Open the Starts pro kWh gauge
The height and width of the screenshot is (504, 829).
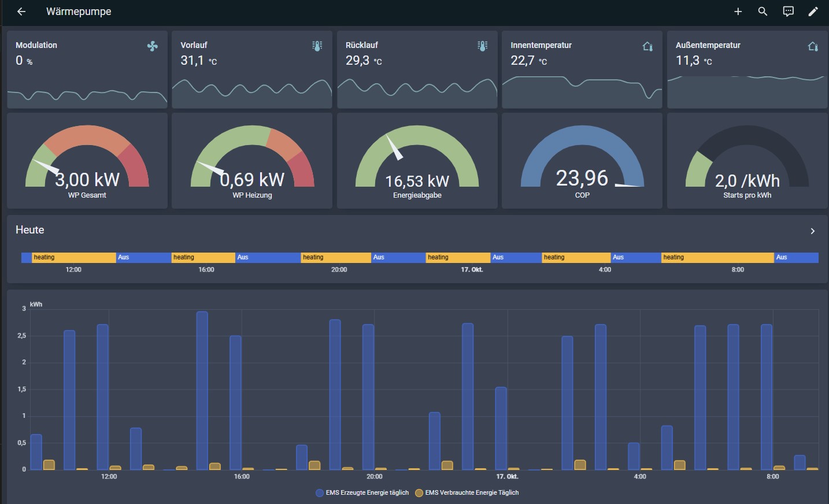747,162
